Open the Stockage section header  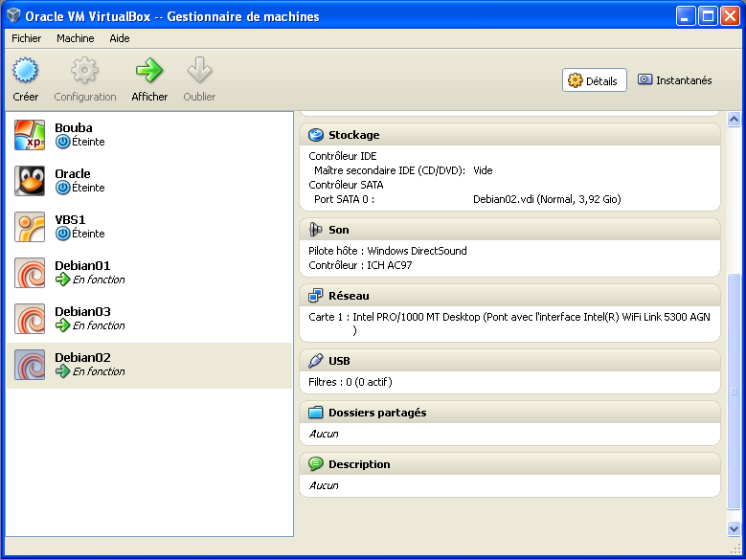509,135
